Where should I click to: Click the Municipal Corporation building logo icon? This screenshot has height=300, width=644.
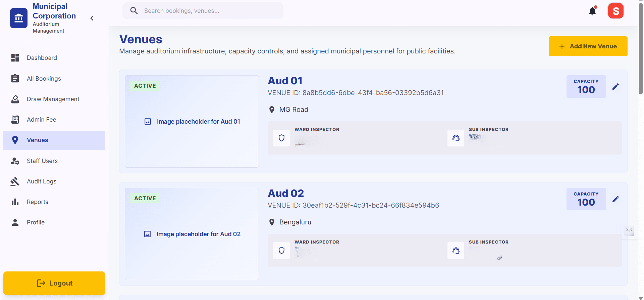click(19, 18)
